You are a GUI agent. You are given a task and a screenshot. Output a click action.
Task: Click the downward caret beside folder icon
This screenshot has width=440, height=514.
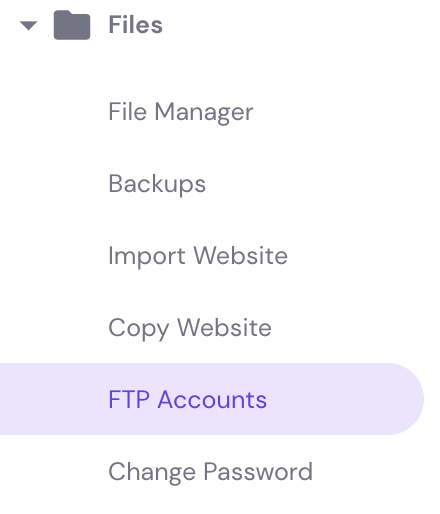28,26
